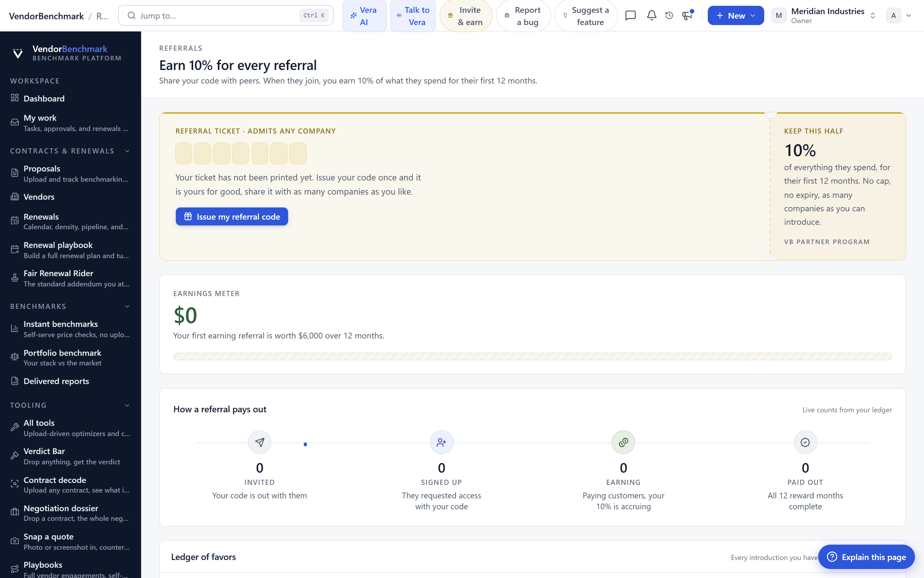This screenshot has width=924, height=578.
Task: Click the $0 earnings amount
Action: click(x=185, y=315)
